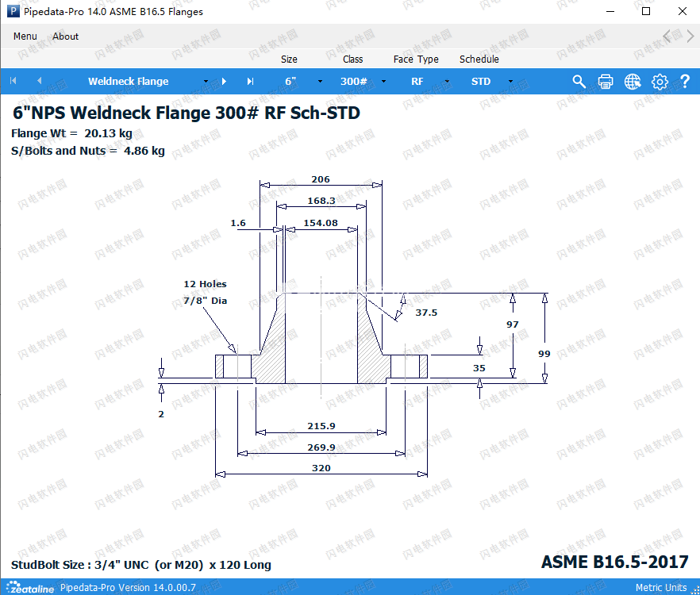Click the 12 Holes label

click(205, 284)
